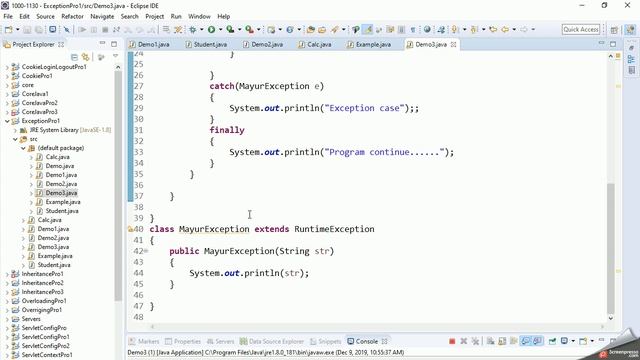This screenshot has width=640, height=360.
Task: Toggle Mark Occurrences highlighter button
Action: click(x=368, y=29)
